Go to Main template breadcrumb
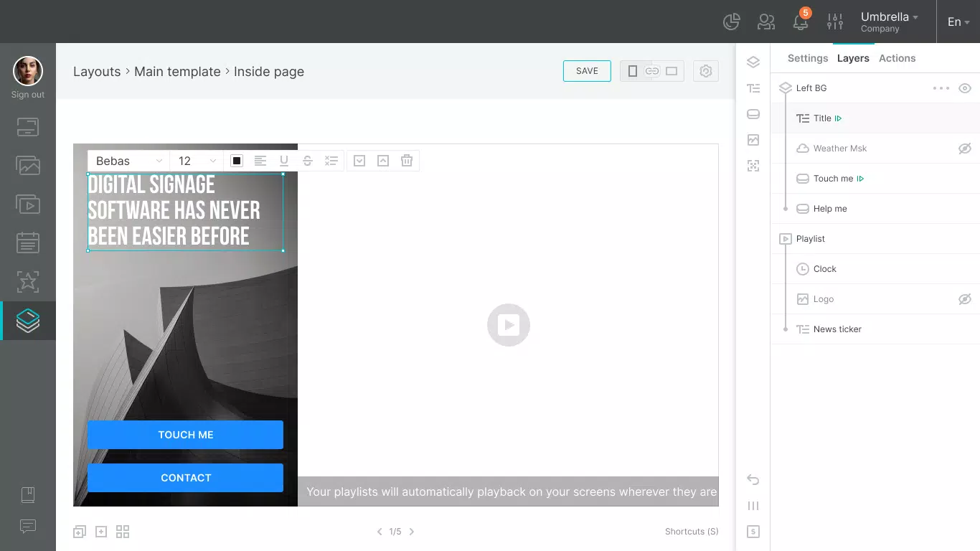Screen dimensions: 980x551 (x=177, y=72)
